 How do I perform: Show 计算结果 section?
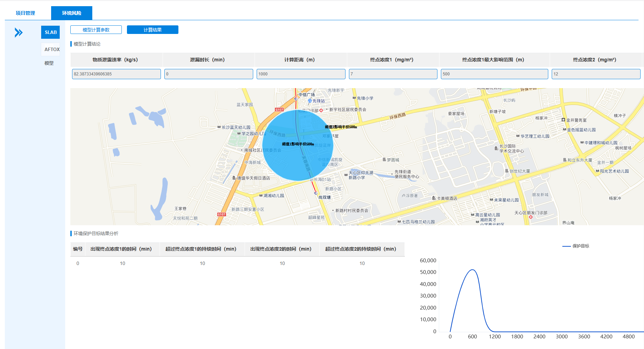(152, 30)
